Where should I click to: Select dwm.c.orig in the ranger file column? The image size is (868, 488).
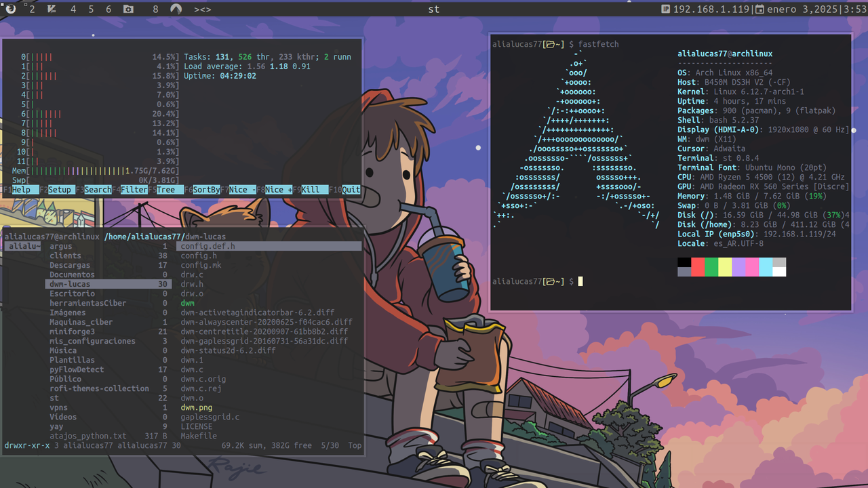coord(203,379)
